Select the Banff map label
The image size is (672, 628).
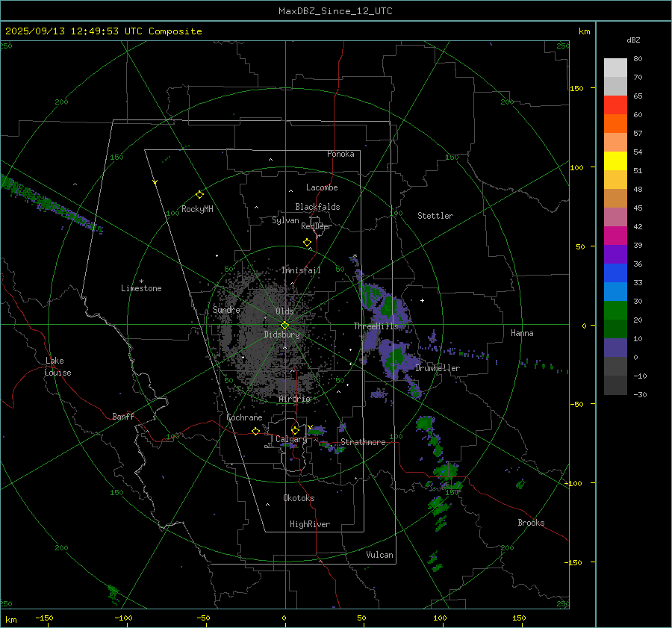[123, 416]
